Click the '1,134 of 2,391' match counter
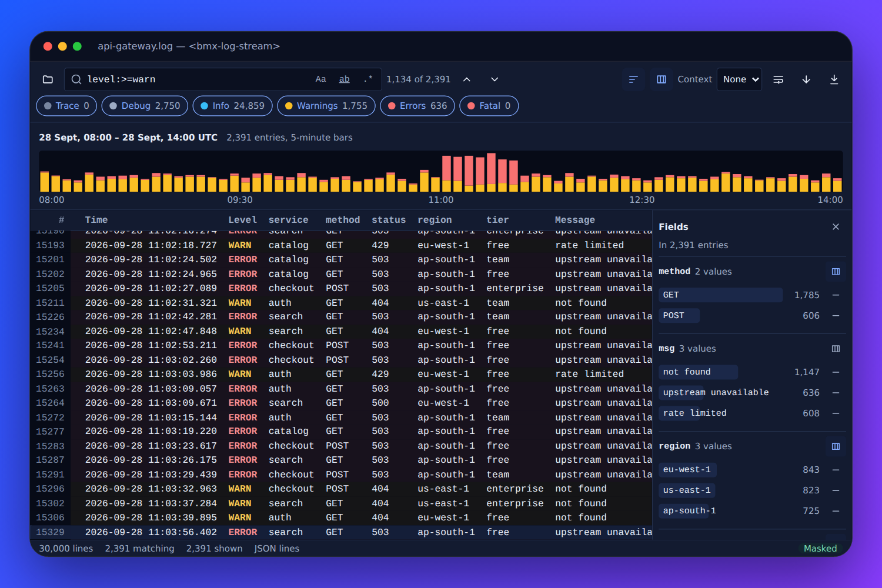 click(x=418, y=79)
